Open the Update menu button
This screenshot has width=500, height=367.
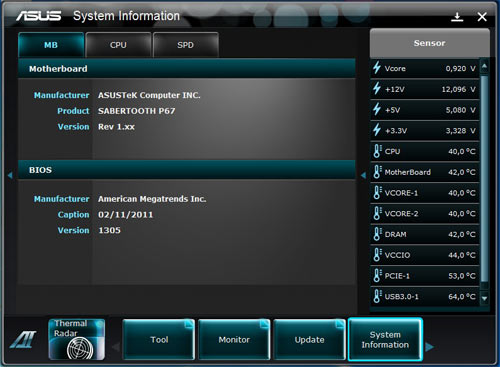click(309, 340)
